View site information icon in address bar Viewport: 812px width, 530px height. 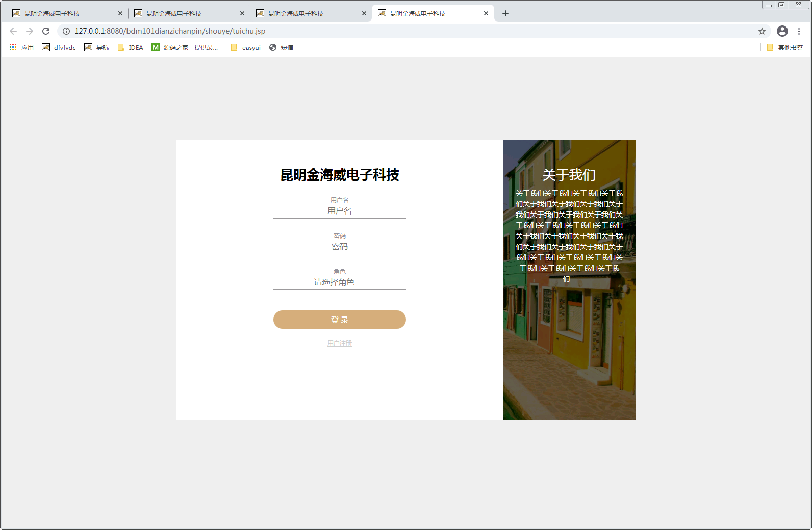click(x=66, y=31)
